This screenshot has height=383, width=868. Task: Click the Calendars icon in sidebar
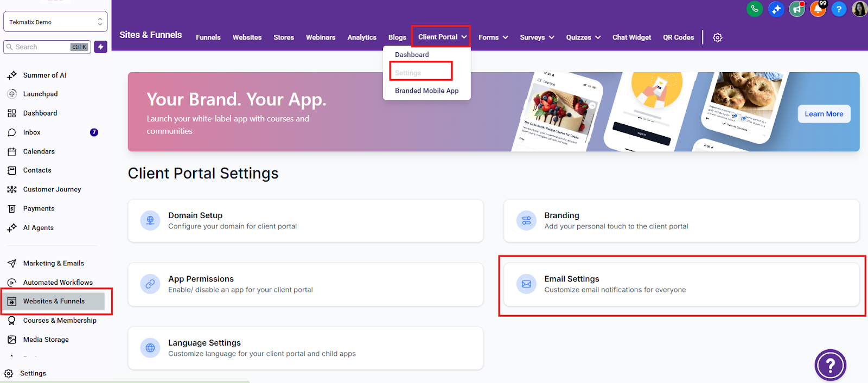12,151
